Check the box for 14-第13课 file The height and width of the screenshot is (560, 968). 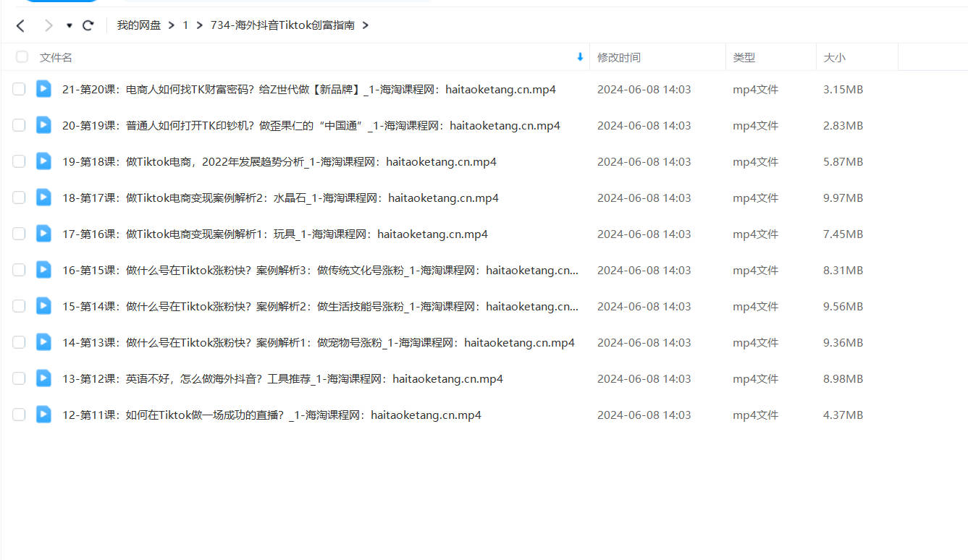(x=19, y=342)
